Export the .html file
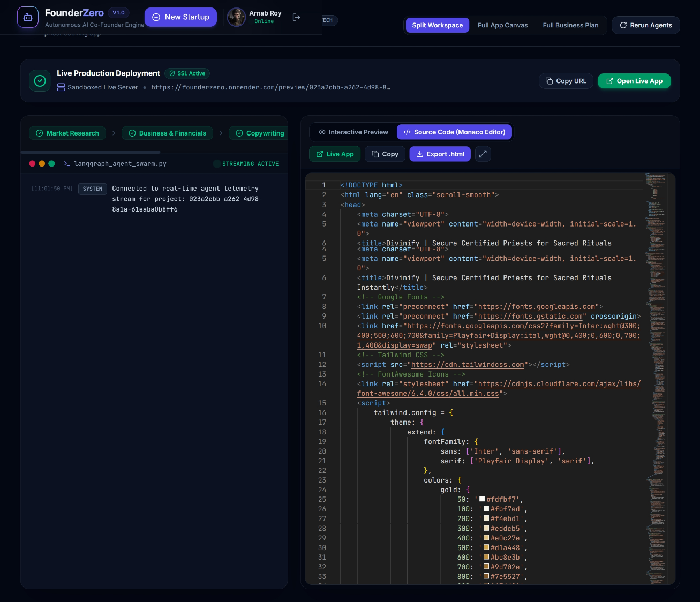700x602 pixels. [x=440, y=154]
